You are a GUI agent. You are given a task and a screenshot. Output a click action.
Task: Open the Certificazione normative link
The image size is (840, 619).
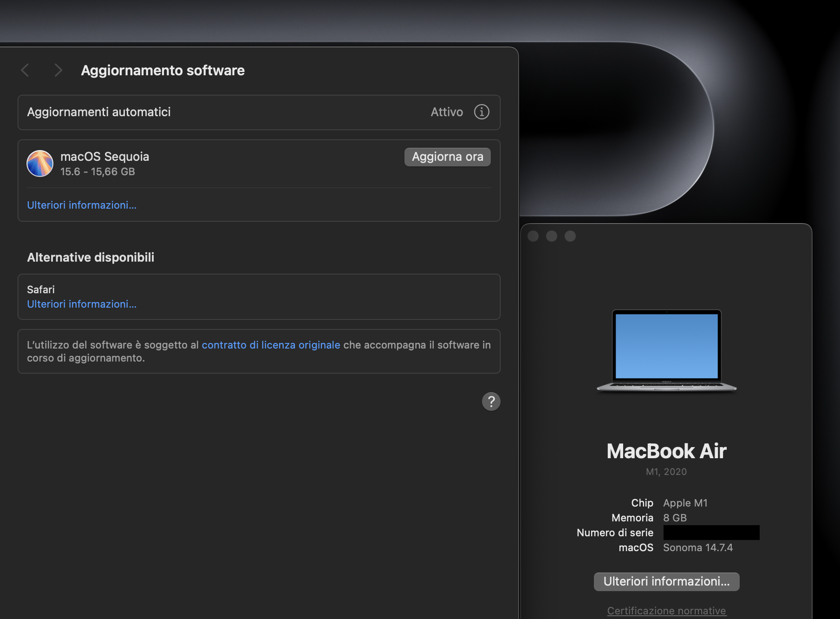(666, 610)
